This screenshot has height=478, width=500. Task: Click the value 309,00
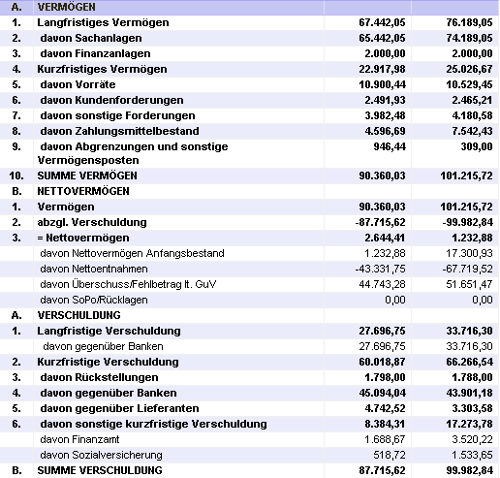pyautogui.click(x=477, y=146)
